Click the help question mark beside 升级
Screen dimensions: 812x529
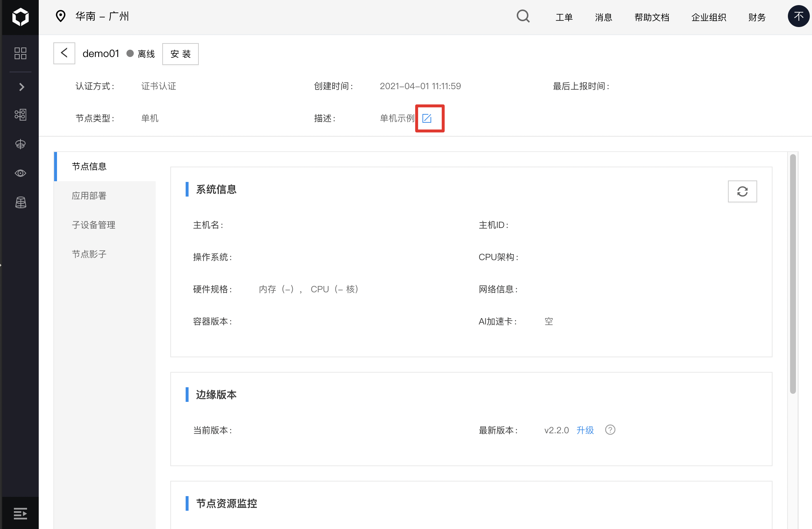(610, 430)
